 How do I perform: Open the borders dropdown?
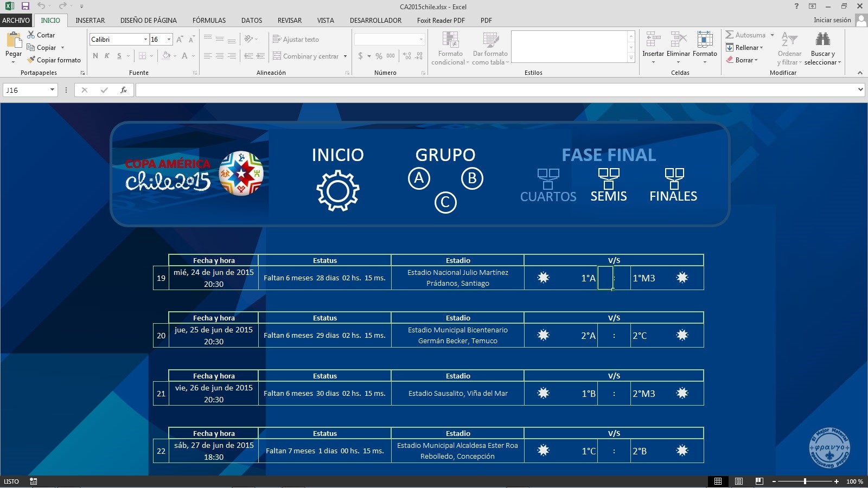151,56
